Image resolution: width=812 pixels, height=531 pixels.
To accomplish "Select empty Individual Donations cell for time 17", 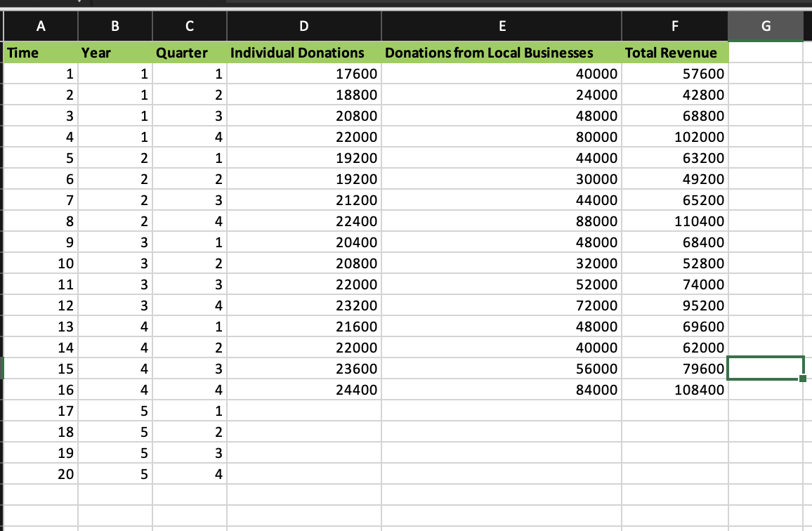I will coord(304,411).
